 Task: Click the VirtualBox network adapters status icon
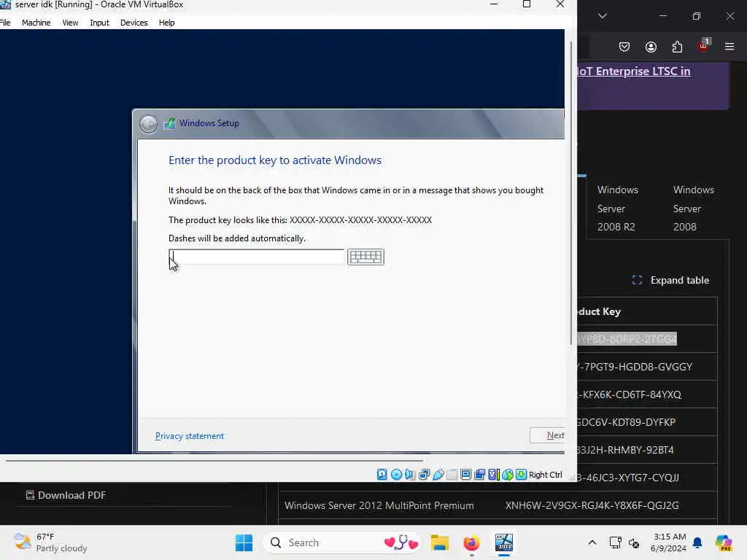(x=424, y=474)
